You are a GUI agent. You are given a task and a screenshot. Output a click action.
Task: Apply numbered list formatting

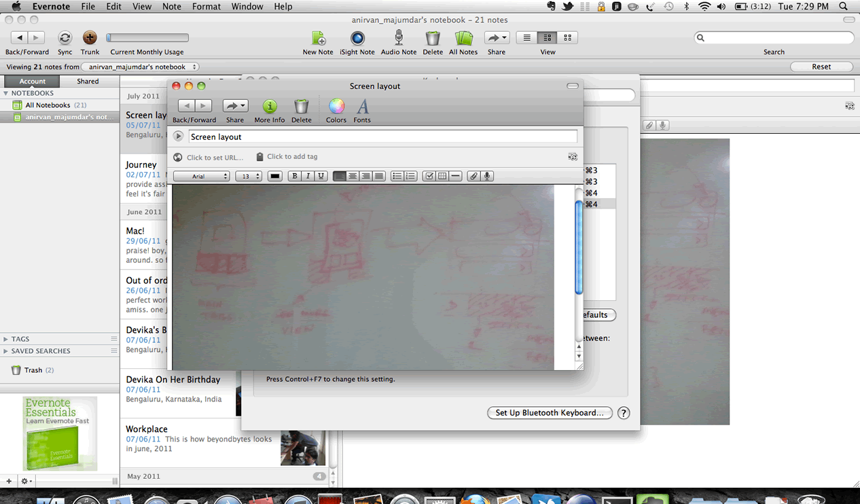click(410, 176)
